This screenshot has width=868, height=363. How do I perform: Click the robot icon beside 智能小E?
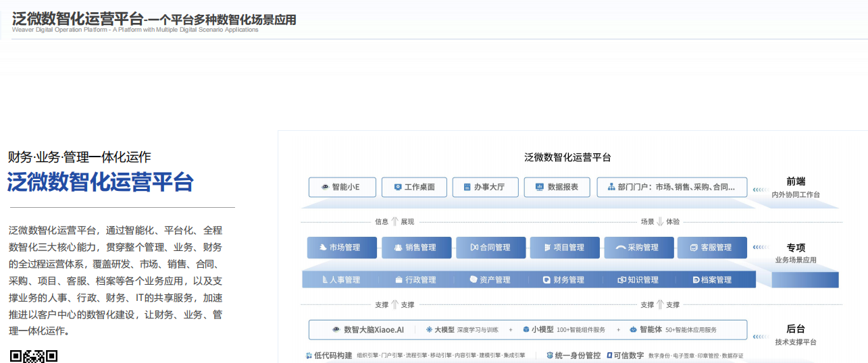click(325, 187)
